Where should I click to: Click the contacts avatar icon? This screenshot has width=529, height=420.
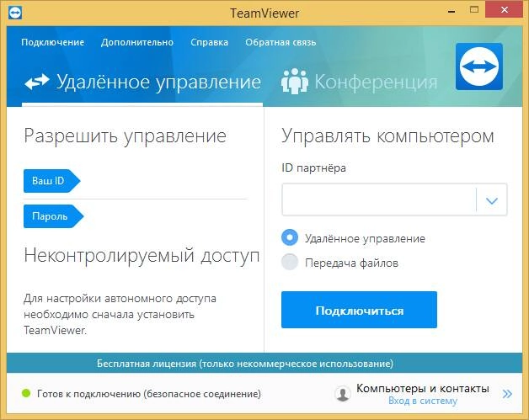[x=343, y=393]
